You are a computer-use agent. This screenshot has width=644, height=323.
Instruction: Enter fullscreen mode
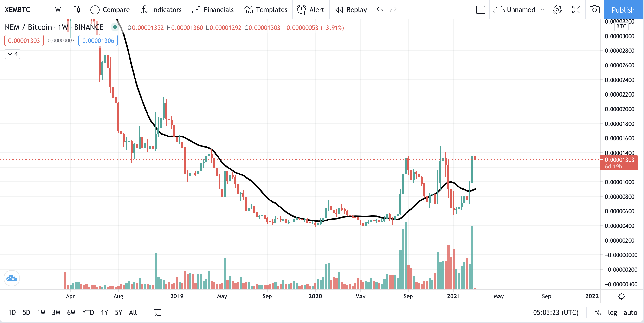(x=576, y=10)
